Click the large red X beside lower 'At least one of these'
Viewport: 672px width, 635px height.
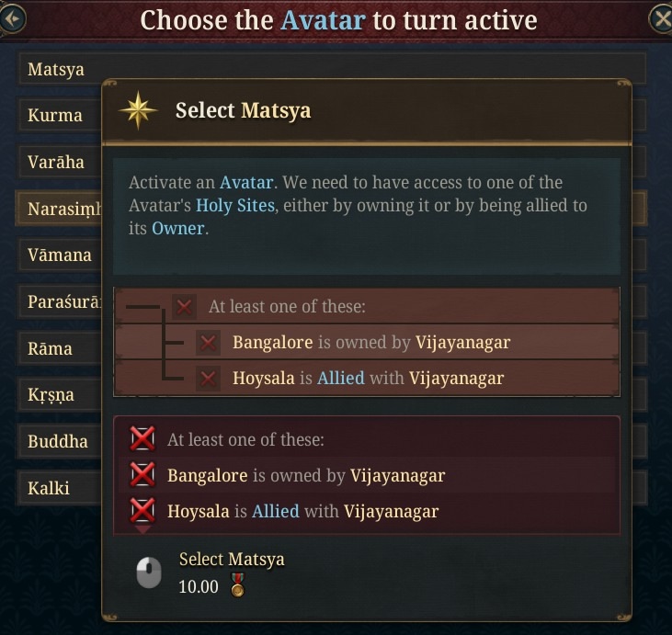[x=142, y=438]
